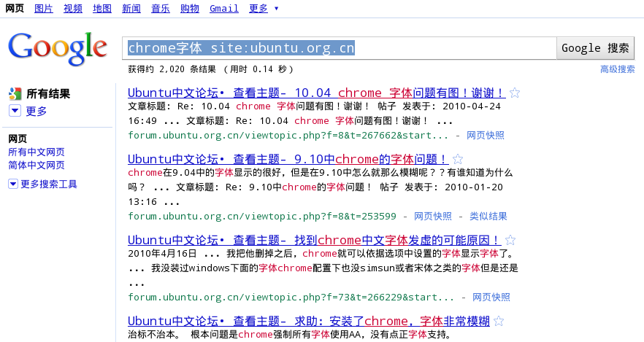Select 所有结果 in the left sidebar
Viewport: 644px width, 342px height.
click(x=48, y=94)
